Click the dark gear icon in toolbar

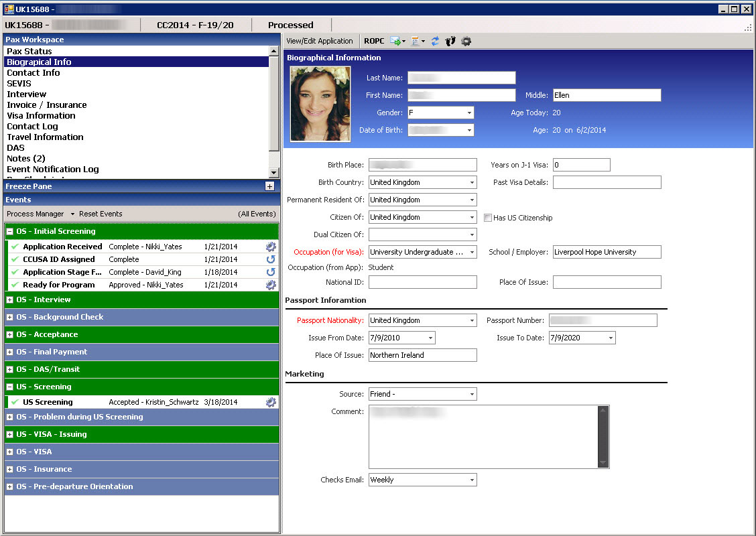pyautogui.click(x=466, y=41)
